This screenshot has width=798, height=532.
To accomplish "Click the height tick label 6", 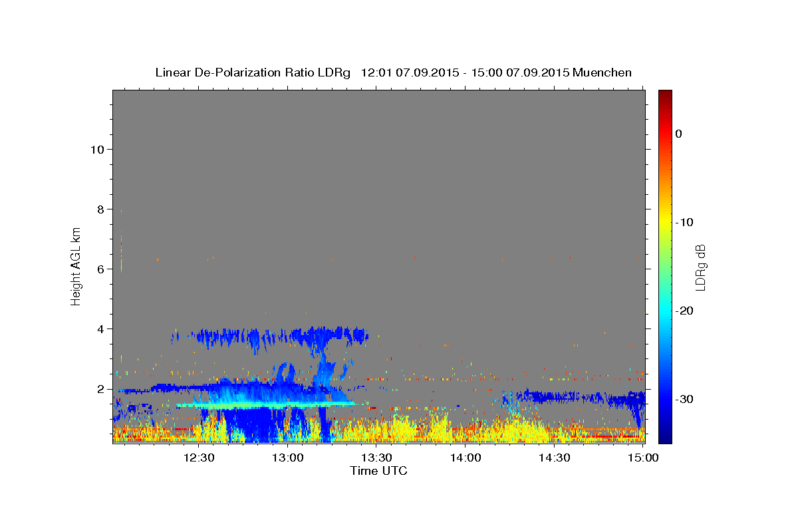I will coord(100,269).
